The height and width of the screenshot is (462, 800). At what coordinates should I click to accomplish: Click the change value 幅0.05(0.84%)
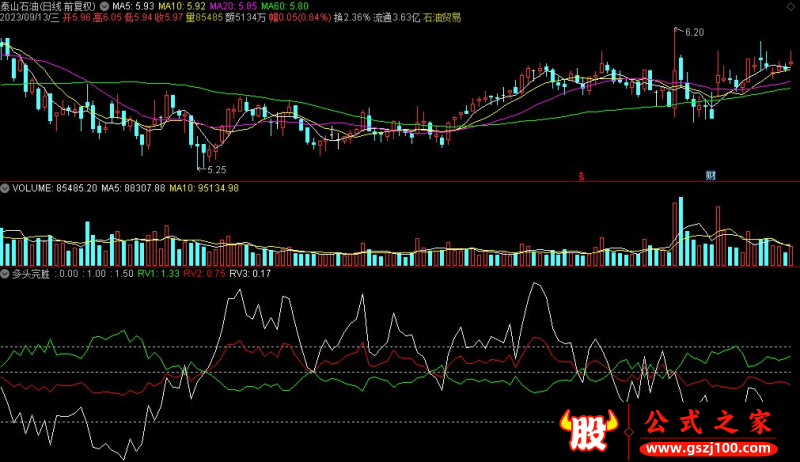click(300, 18)
